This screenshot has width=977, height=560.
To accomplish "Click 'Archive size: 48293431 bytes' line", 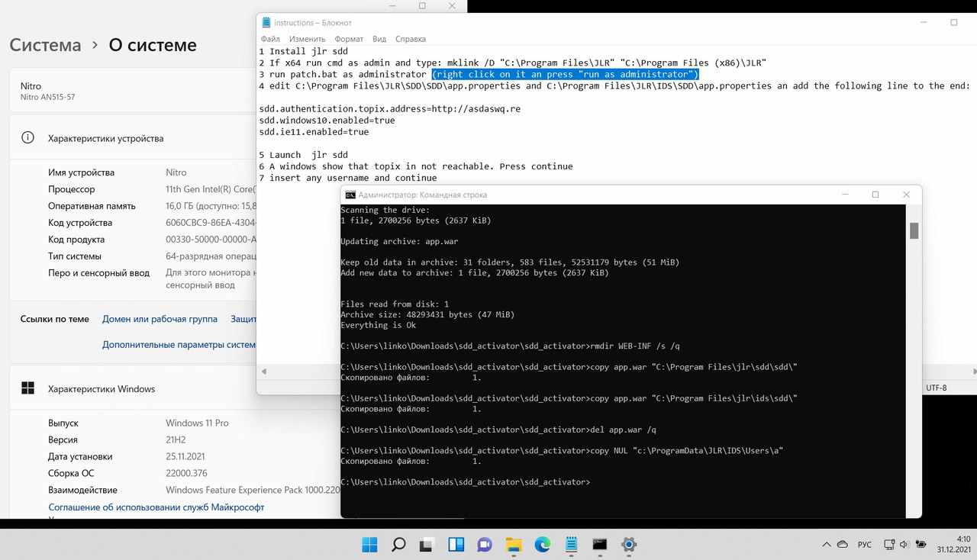I will coord(427,314).
